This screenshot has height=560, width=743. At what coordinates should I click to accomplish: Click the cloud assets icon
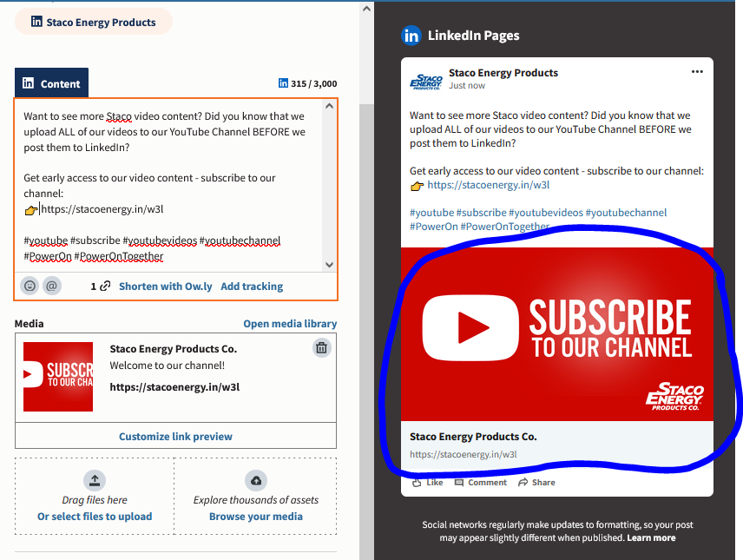click(256, 480)
